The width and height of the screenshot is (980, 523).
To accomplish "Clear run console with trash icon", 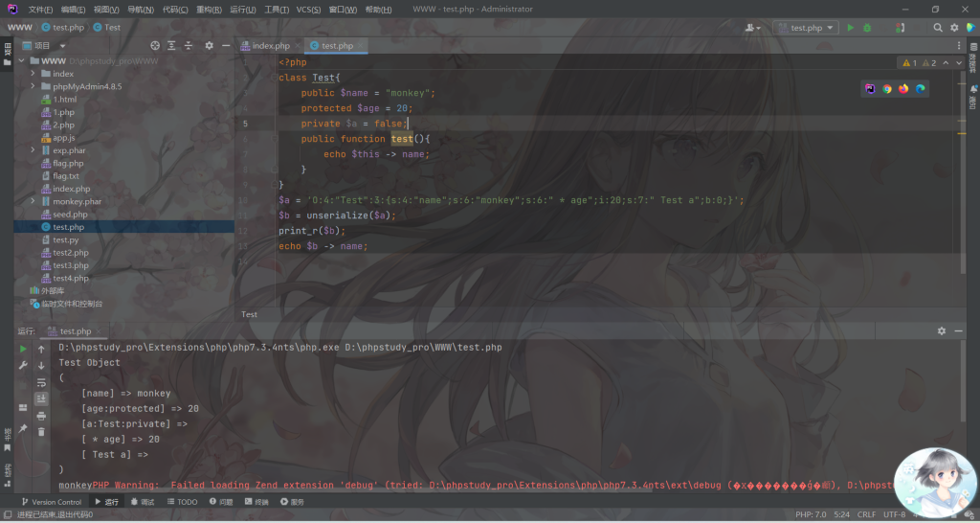I will click(41, 432).
